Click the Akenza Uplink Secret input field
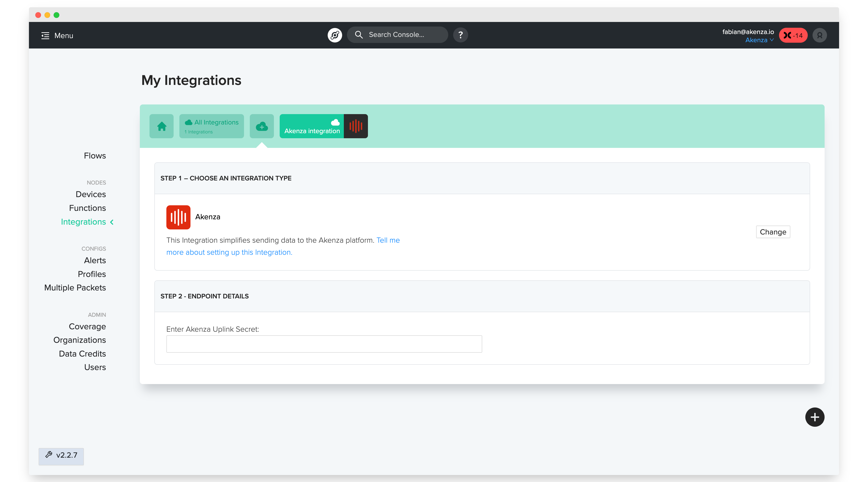 click(324, 344)
